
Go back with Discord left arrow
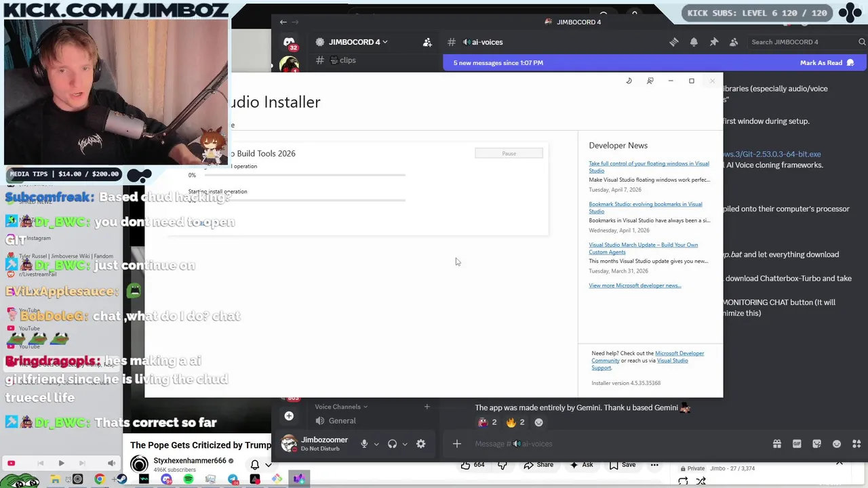click(283, 22)
